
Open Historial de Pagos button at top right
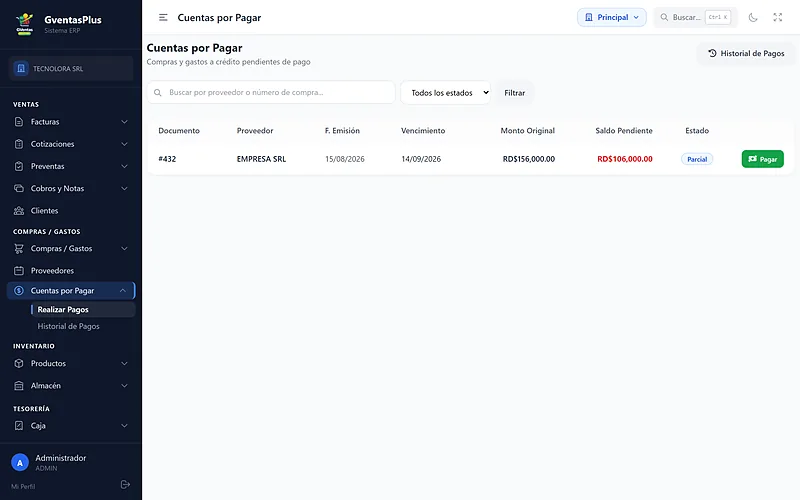point(746,53)
